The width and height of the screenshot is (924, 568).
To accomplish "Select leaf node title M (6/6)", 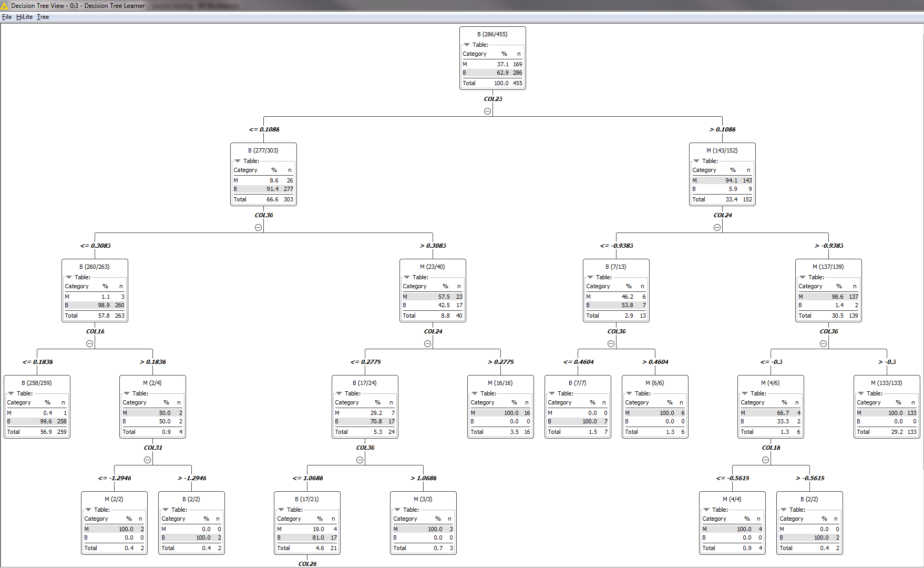I will click(x=655, y=383).
